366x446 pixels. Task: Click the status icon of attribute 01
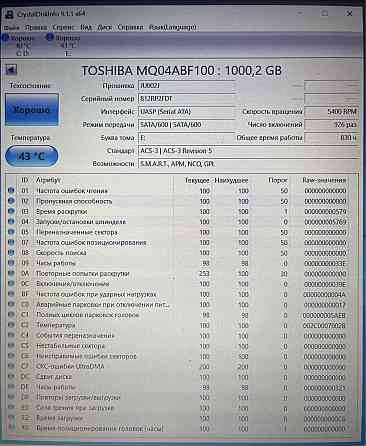(11, 190)
